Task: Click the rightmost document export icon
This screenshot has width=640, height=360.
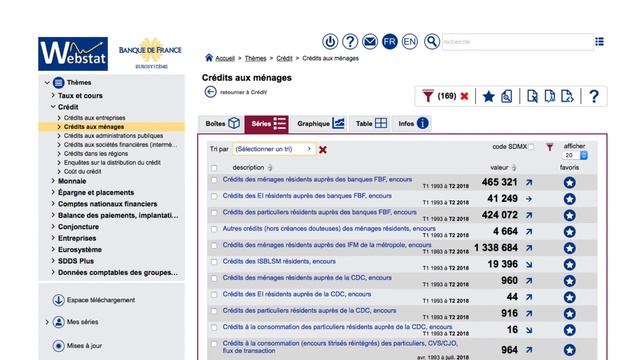Action: (x=567, y=97)
